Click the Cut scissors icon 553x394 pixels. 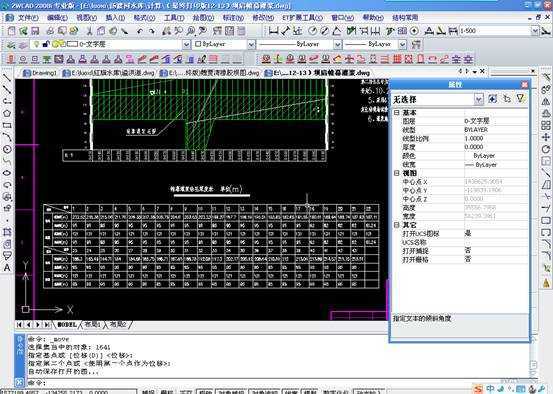tap(89, 31)
